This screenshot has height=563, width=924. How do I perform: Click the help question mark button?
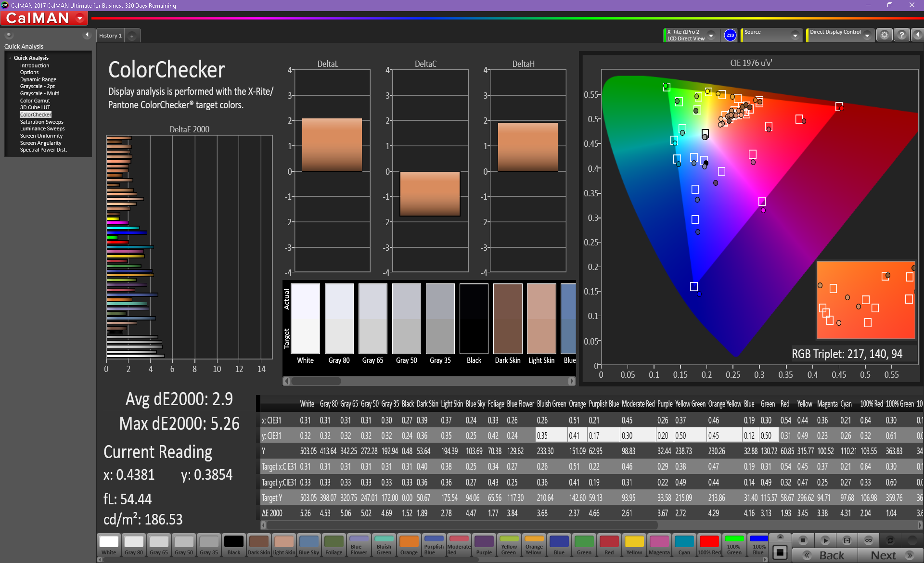click(901, 35)
